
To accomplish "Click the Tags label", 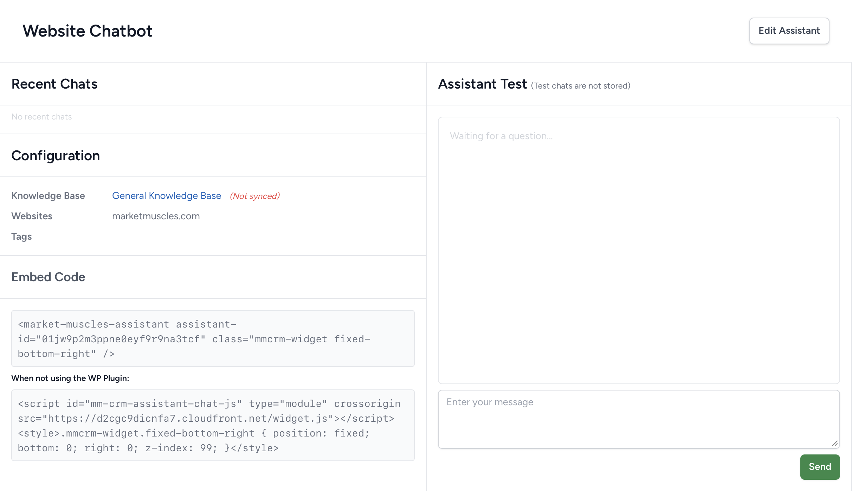I will coord(21,237).
